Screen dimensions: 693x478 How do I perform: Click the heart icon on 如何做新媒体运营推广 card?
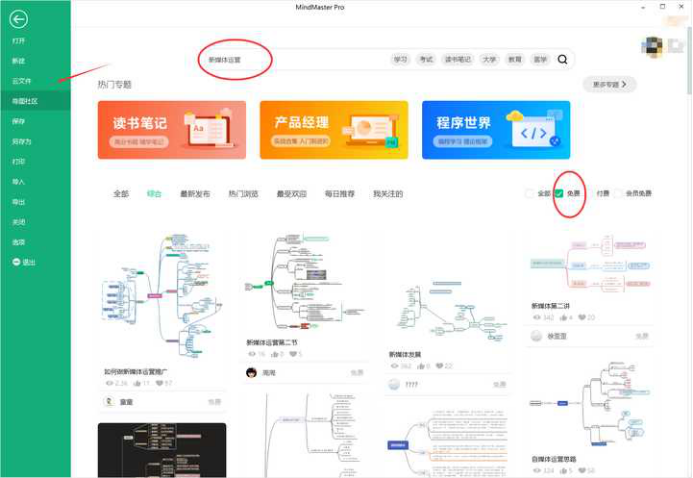pos(160,383)
